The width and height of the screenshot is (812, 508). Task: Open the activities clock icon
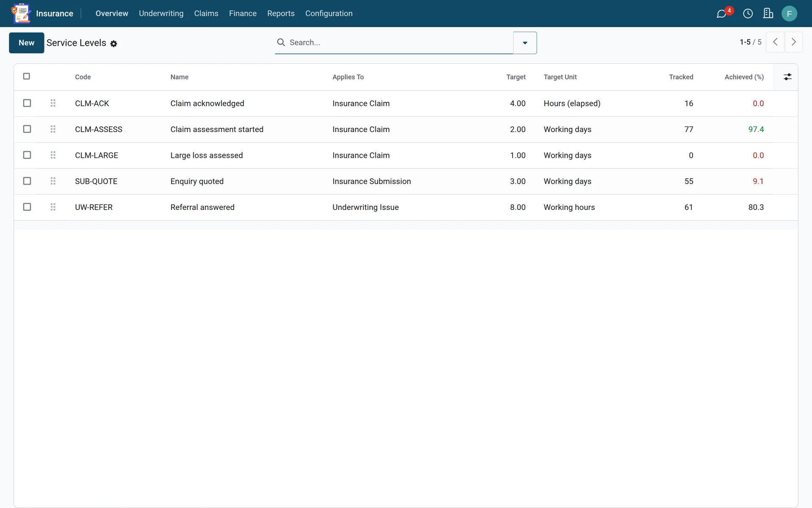click(x=748, y=14)
